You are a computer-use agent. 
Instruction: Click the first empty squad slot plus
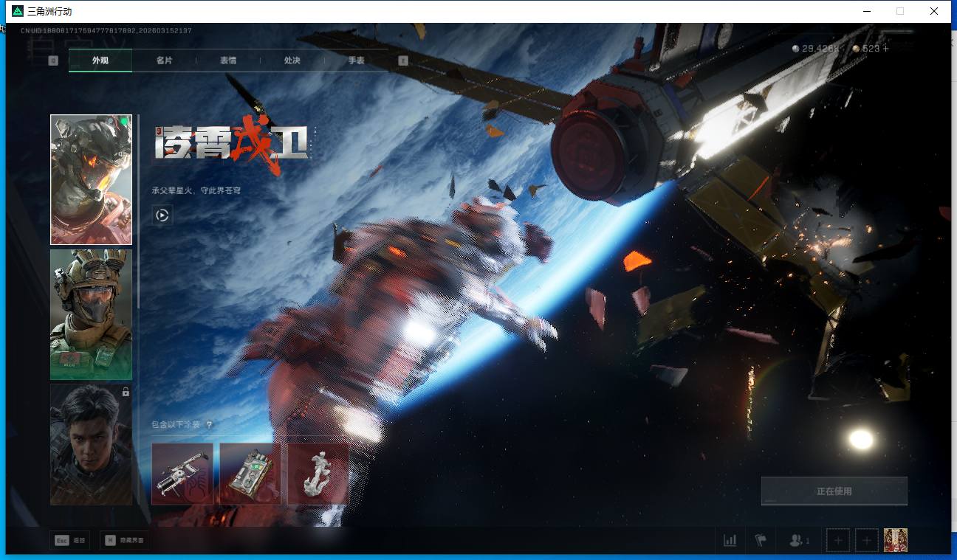[x=838, y=541]
